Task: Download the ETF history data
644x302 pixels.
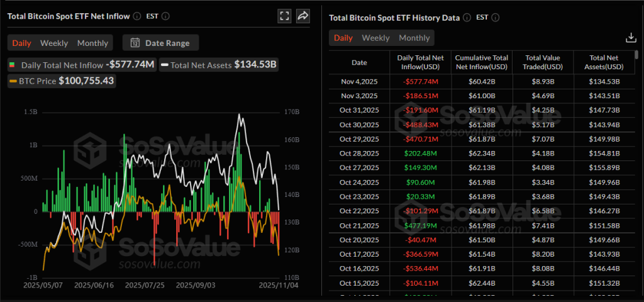Action: pyautogui.click(x=631, y=38)
